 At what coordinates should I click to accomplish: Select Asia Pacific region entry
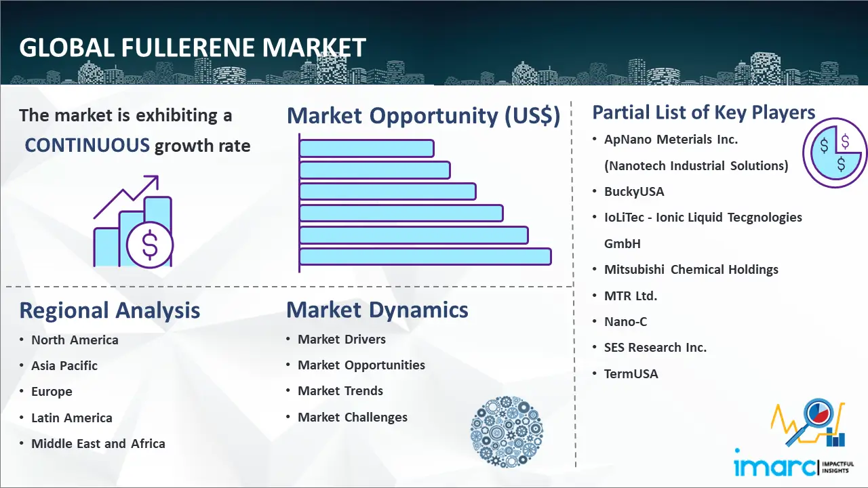(x=64, y=366)
